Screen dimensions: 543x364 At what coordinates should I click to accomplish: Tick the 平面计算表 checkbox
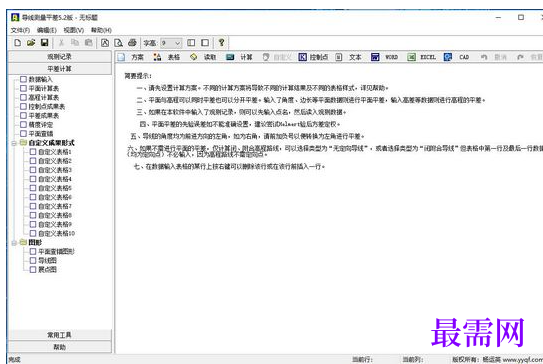tap(24, 88)
